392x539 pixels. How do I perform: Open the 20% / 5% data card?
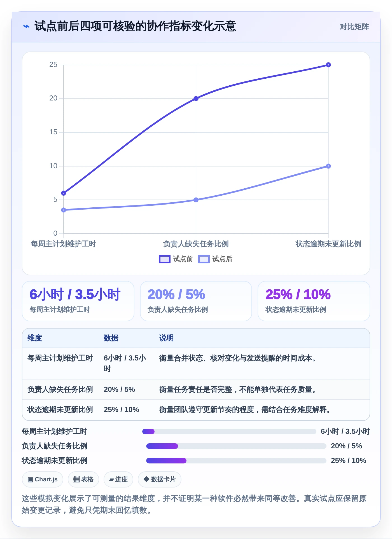(196, 301)
